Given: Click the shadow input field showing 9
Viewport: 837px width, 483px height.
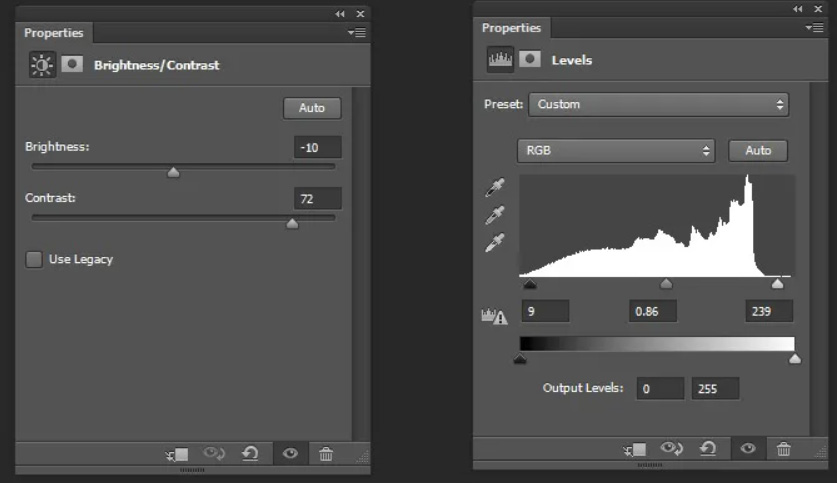Looking at the screenshot, I should pyautogui.click(x=546, y=311).
